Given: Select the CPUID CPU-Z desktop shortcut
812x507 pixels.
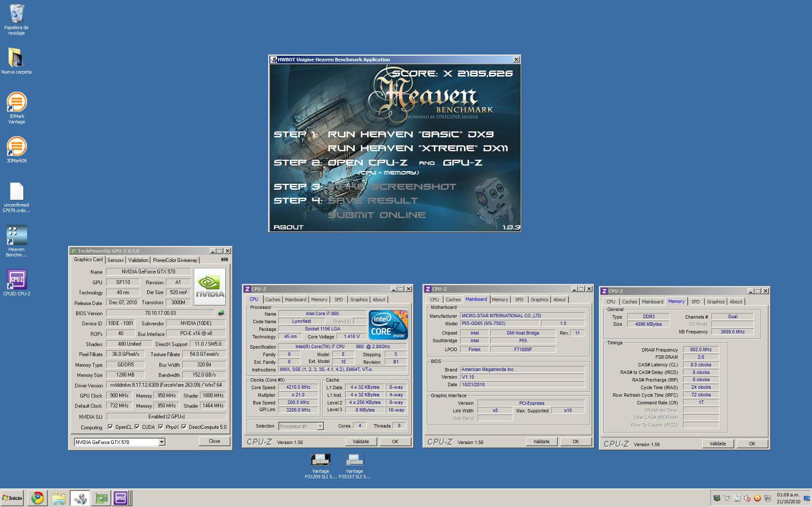Looking at the screenshot, I should [x=16, y=283].
